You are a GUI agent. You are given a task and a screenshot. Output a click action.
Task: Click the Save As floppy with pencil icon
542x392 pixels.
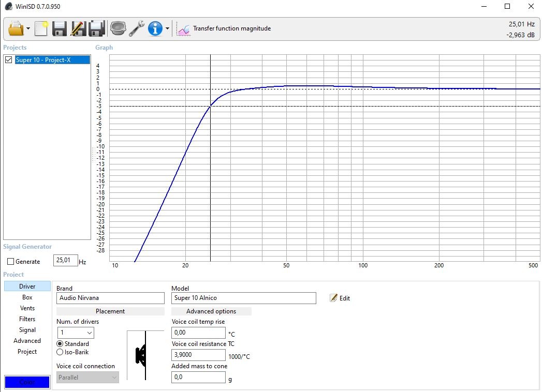(78, 28)
